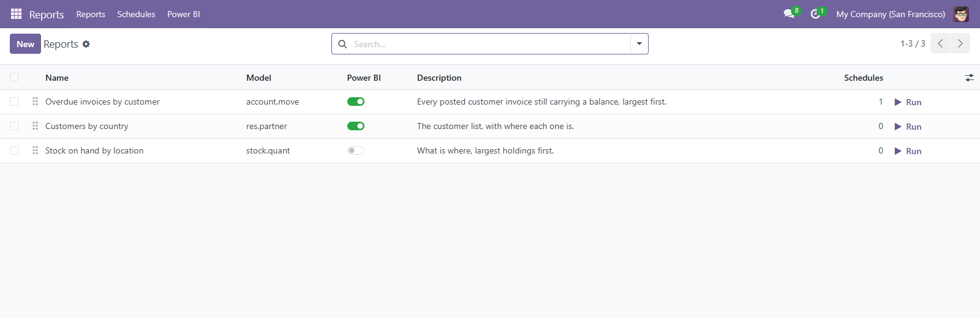The height and width of the screenshot is (318, 980).
Task: Grab the Stock on hand row drag handle
Action: point(35,150)
